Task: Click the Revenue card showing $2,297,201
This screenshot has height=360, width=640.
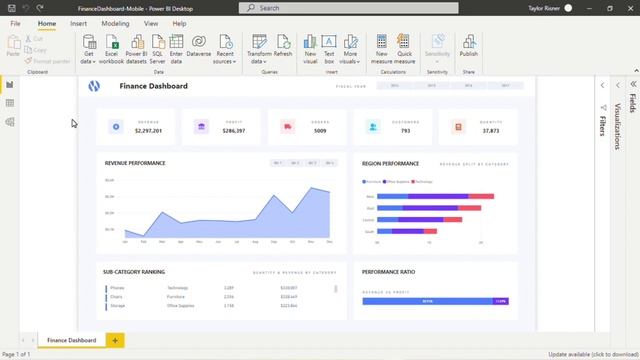Action: pos(136,127)
